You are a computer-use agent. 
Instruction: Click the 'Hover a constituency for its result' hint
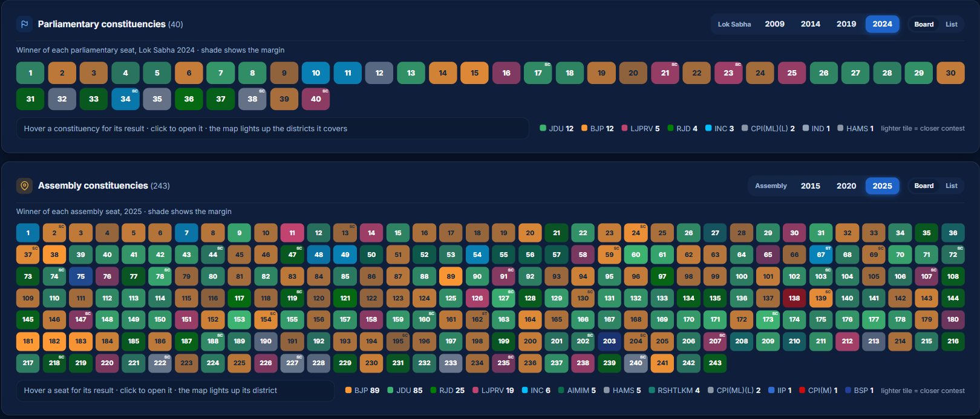272,128
